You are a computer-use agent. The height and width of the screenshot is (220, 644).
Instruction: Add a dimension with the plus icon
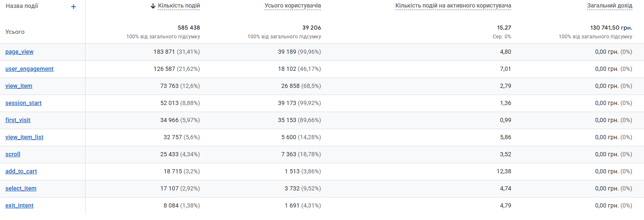click(73, 7)
